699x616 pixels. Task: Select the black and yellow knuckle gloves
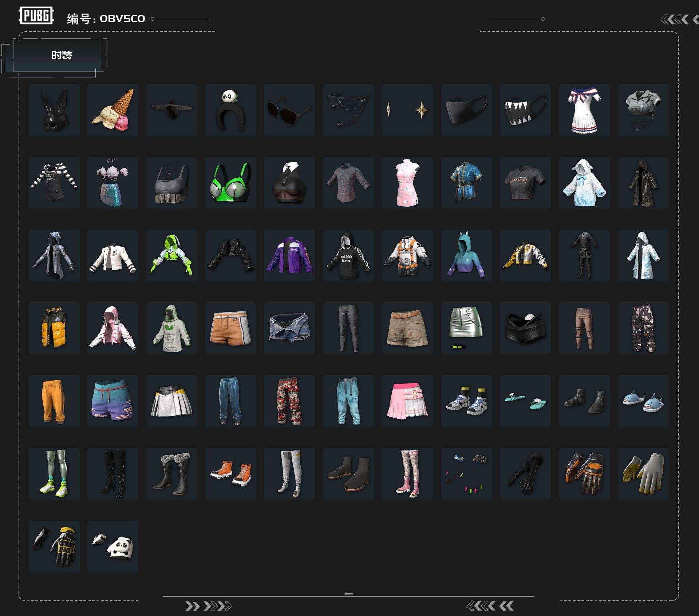point(54,547)
